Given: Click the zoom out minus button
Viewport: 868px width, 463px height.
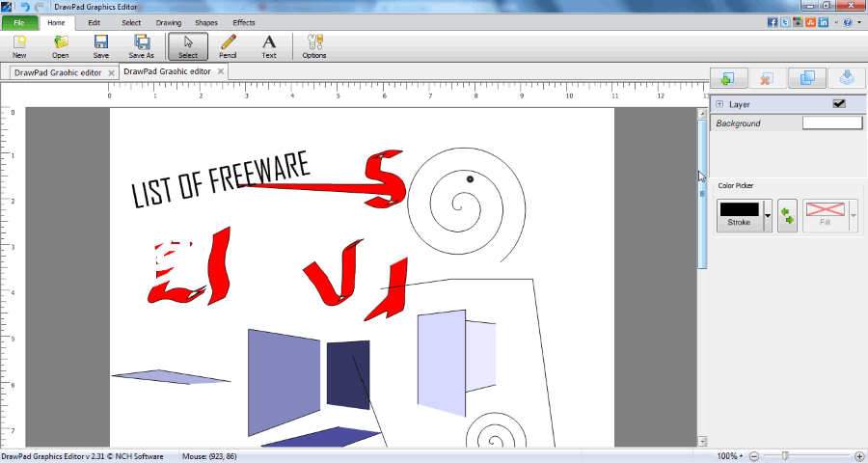Looking at the screenshot, I should [754, 456].
